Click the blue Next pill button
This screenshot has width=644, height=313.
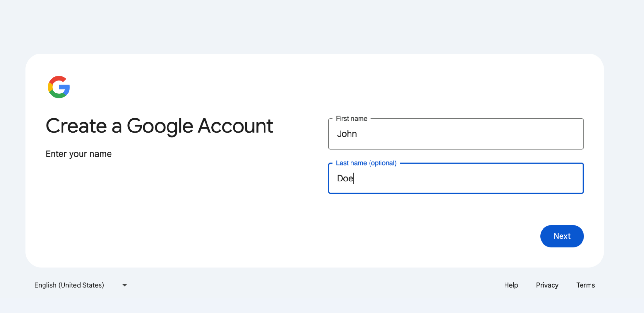click(562, 236)
